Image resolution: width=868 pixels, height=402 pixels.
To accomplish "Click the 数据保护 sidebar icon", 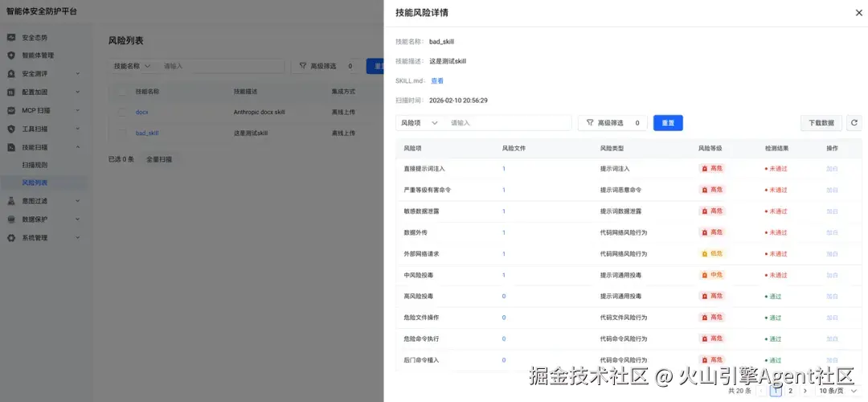I will pyautogui.click(x=11, y=219).
